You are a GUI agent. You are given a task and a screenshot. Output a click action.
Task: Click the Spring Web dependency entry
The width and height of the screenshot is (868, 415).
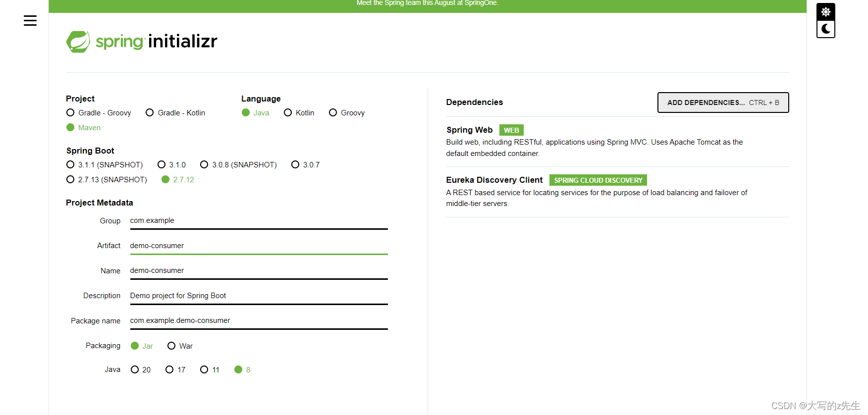coord(617,141)
